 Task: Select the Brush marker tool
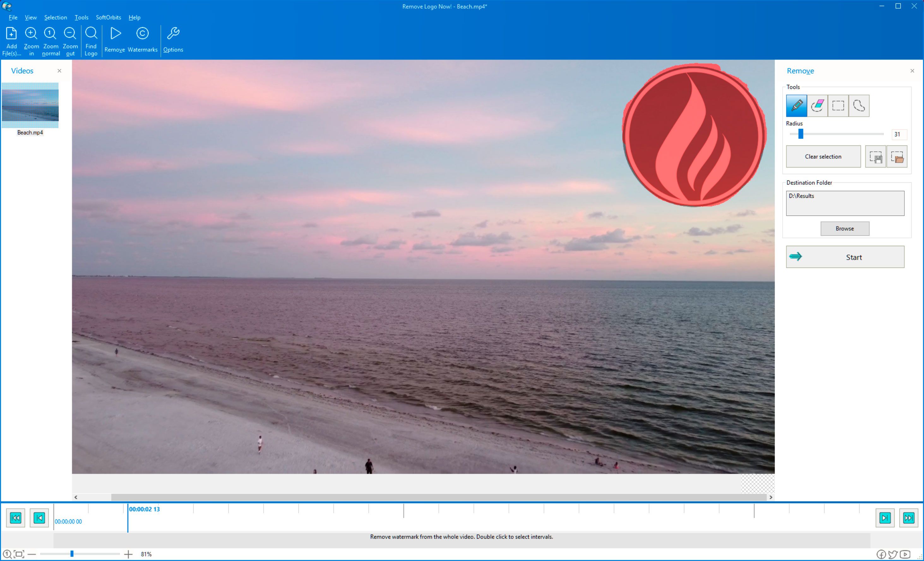[x=796, y=106]
